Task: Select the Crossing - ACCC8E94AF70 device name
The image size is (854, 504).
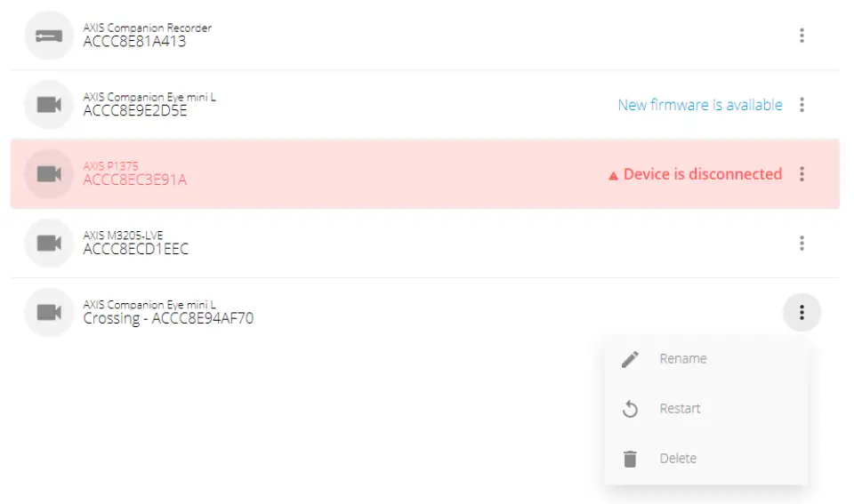Action: [x=168, y=318]
